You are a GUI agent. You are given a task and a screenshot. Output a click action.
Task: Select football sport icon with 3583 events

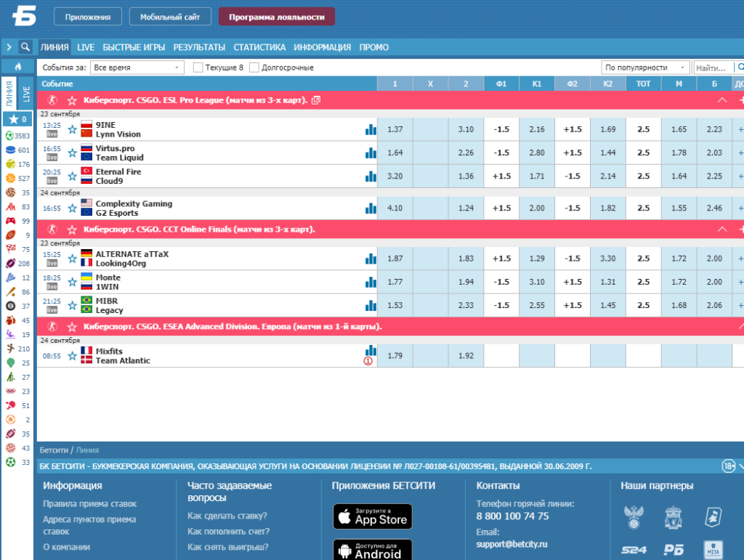pyautogui.click(x=9, y=136)
